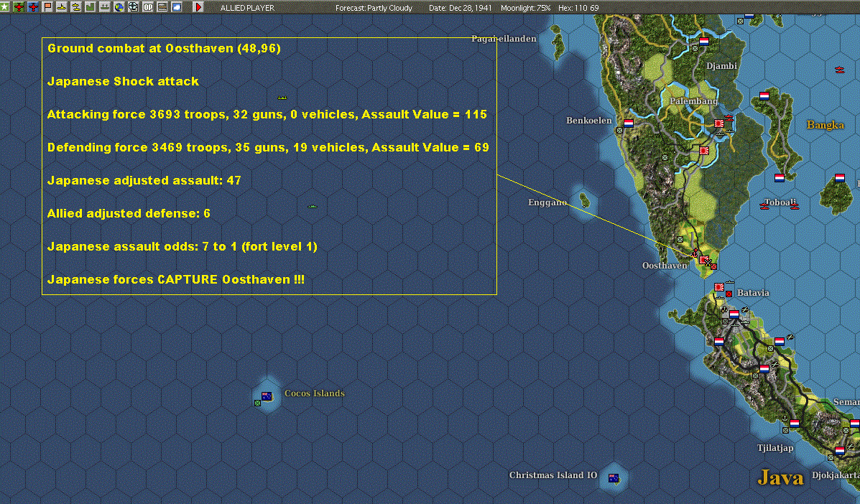Click the green base marker at Cocos Islands

coord(258,403)
